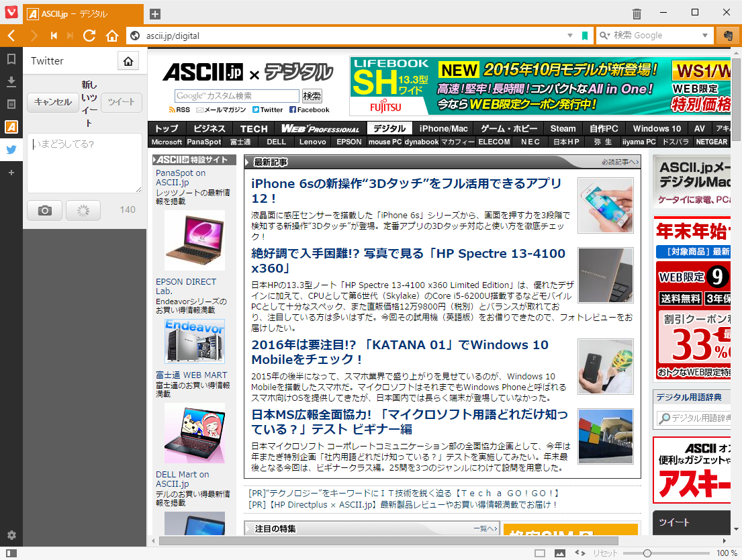Click the LIFEBOOK SH Fujitsu banner ad
The image size is (742, 560).
click(x=539, y=86)
